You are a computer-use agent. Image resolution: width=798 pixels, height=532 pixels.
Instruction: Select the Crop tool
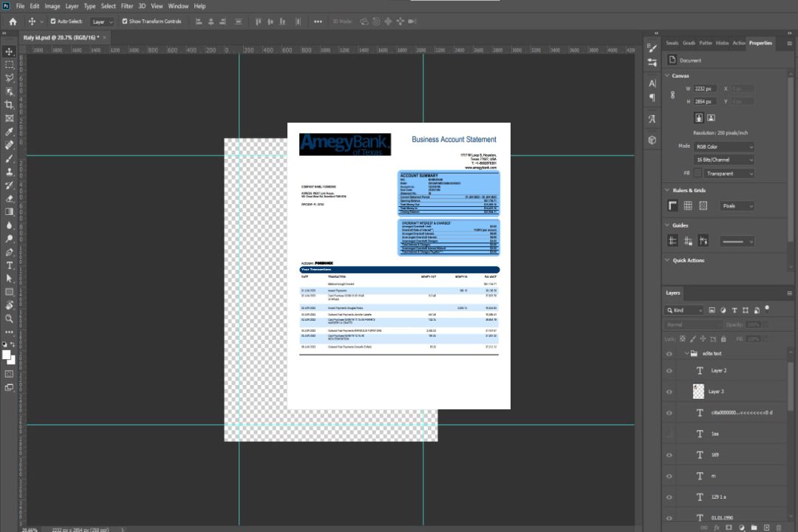point(9,105)
